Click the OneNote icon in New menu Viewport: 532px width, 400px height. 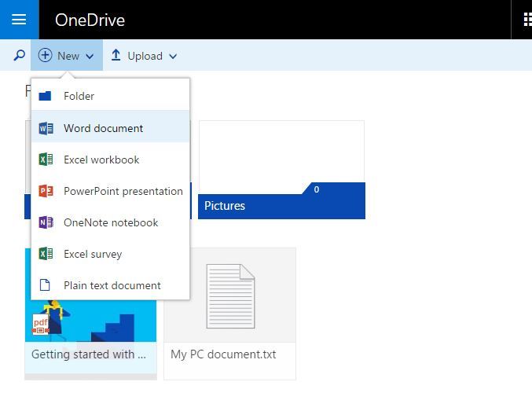click(46, 222)
